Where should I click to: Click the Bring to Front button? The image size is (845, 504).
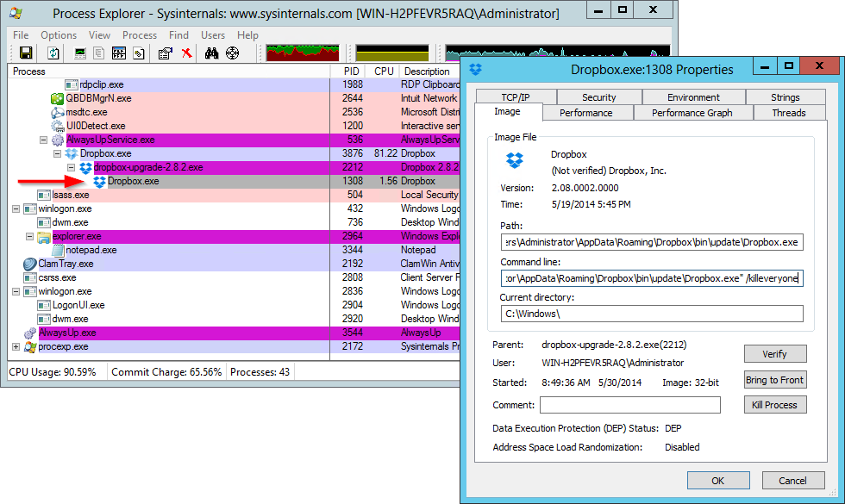(775, 380)
